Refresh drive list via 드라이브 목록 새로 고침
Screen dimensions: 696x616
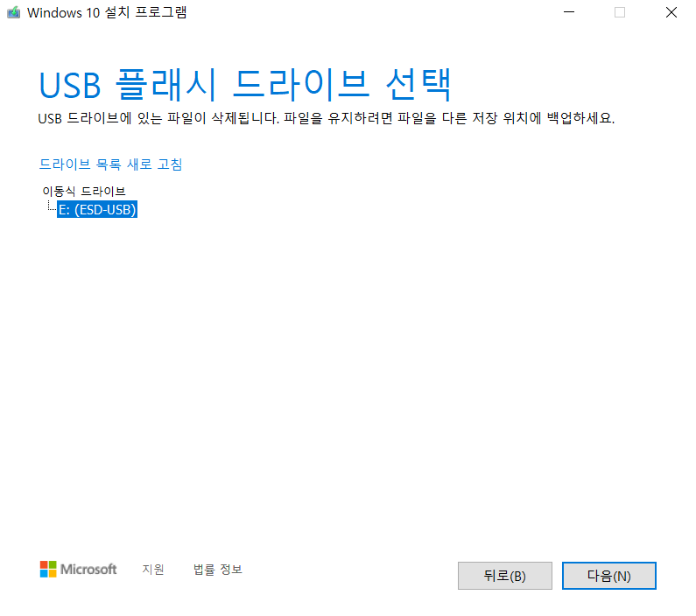(x=110, y=164)
